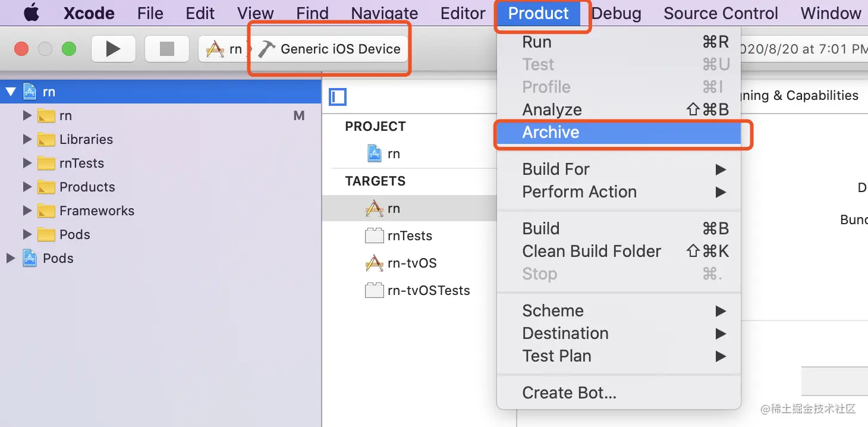Toggle the targets list sidebar icon

(x=338, y=96)
